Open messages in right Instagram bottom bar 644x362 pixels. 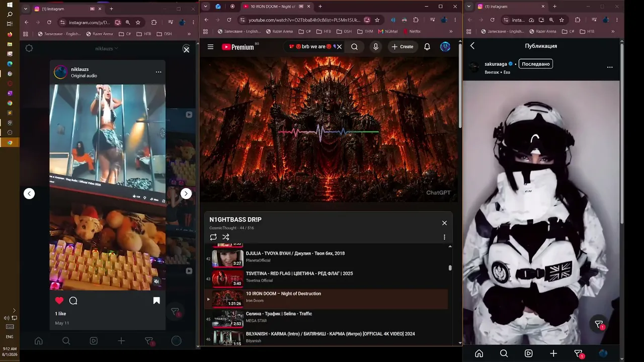(579, 353)
